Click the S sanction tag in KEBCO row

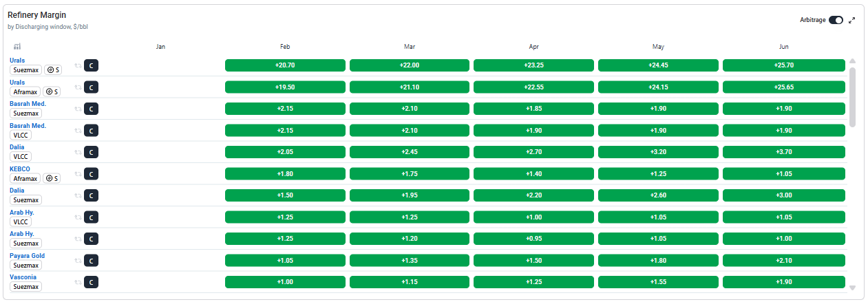(52, 178)
